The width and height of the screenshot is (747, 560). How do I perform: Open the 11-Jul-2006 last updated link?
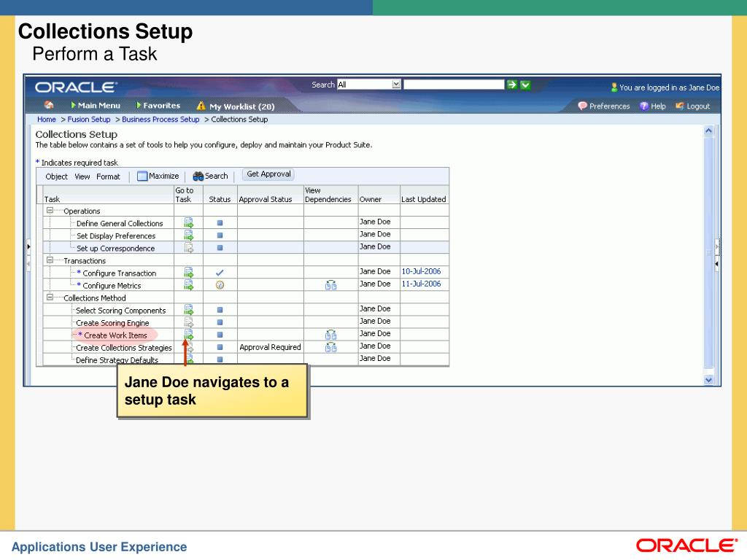(x=421, y=284)
